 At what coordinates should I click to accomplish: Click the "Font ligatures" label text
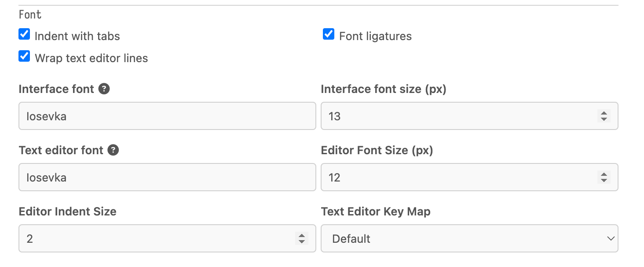point(375,36)
